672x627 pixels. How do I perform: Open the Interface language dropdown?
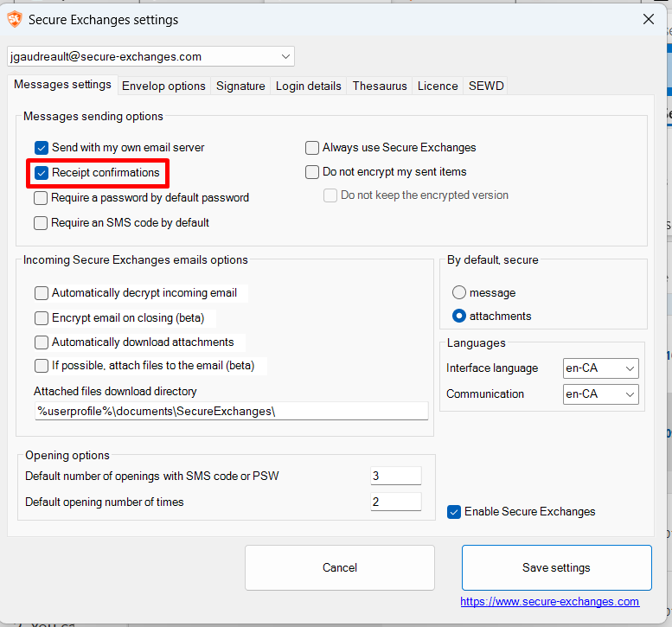coord(600,368)
